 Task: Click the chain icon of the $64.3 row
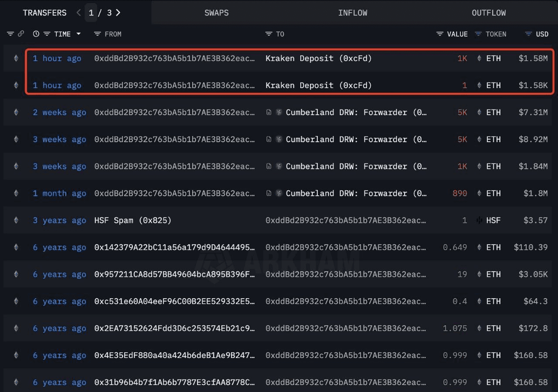(x=16, y=301)
